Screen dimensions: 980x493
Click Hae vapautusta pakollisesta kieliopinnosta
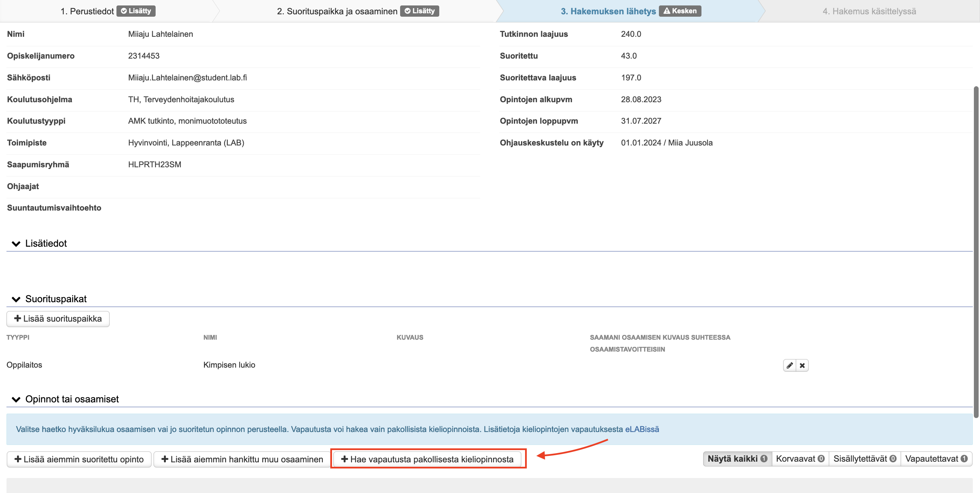coord(427,459)
